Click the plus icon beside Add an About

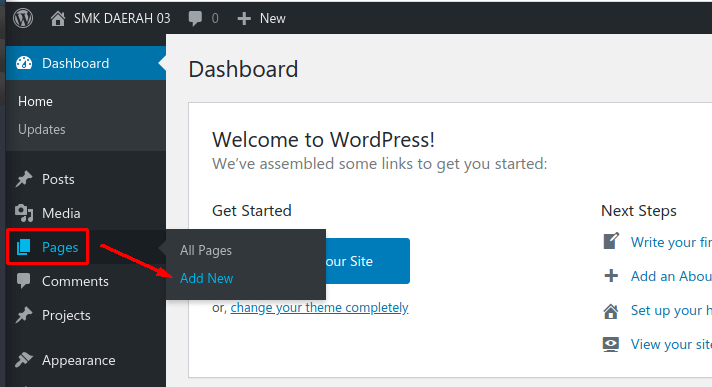[x=611, y=276]
